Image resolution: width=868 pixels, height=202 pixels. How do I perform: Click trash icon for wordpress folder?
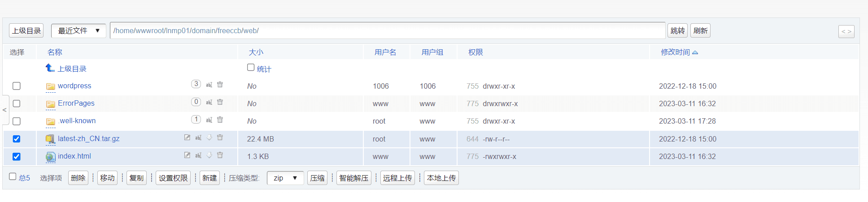pos(220,84)
